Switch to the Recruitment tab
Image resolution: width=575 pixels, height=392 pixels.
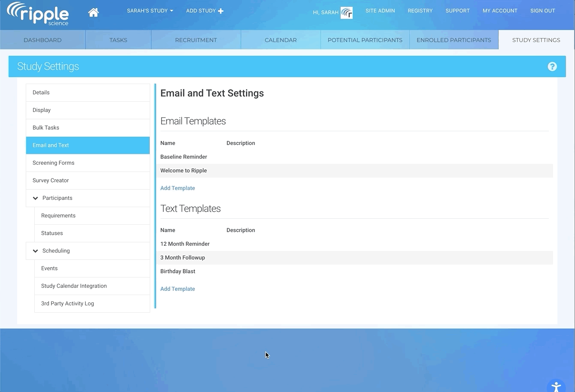click(196, 40)
